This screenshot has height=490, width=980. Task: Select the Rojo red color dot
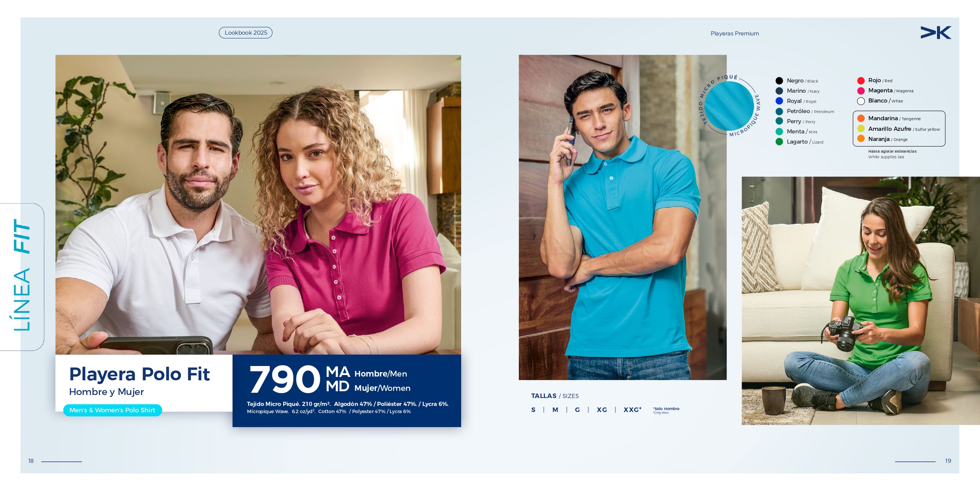[861, 81]
